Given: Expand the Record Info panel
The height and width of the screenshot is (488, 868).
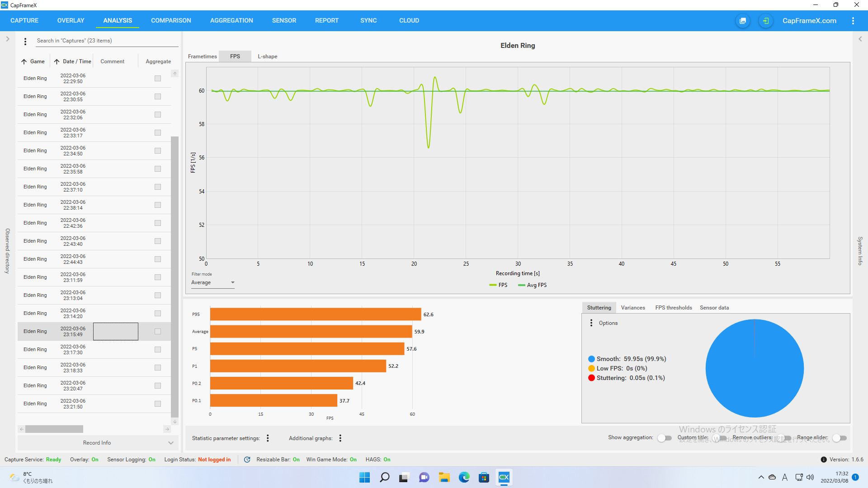Looking at the screenshot, I should (x=170, y=443).
